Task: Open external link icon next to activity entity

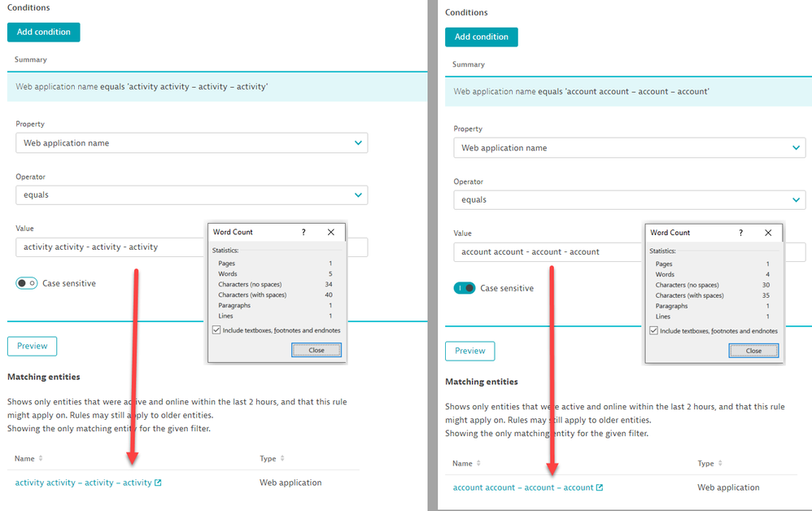Action: point(158,483)
